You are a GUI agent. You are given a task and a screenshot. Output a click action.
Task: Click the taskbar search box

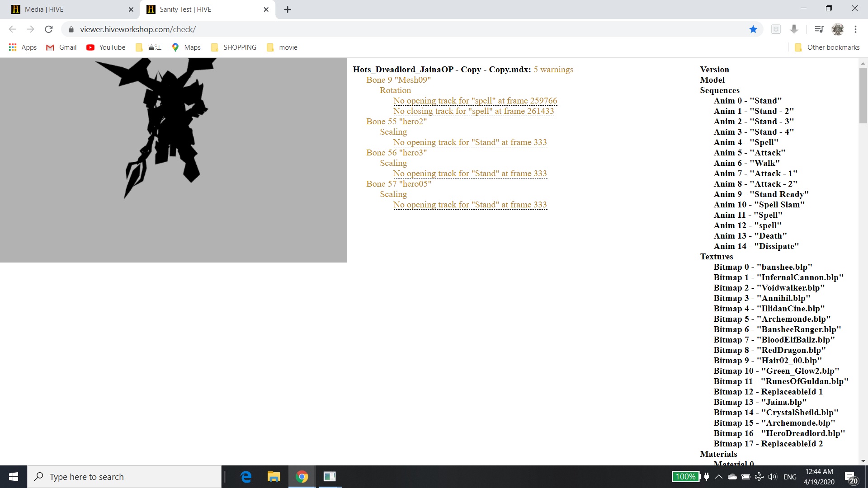(124, 477)
